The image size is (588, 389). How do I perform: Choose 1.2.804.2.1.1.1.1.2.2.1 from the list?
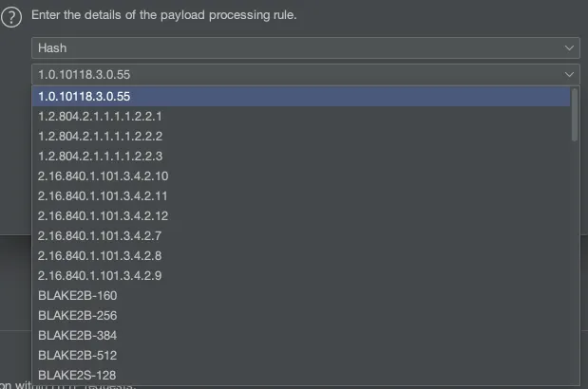click(100, 116)
